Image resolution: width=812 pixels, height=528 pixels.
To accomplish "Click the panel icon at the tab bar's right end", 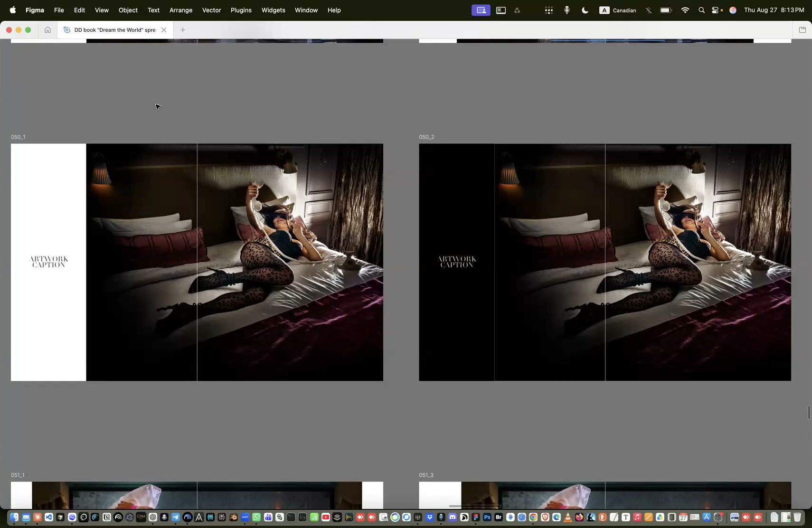I will (x=803, y=30).
